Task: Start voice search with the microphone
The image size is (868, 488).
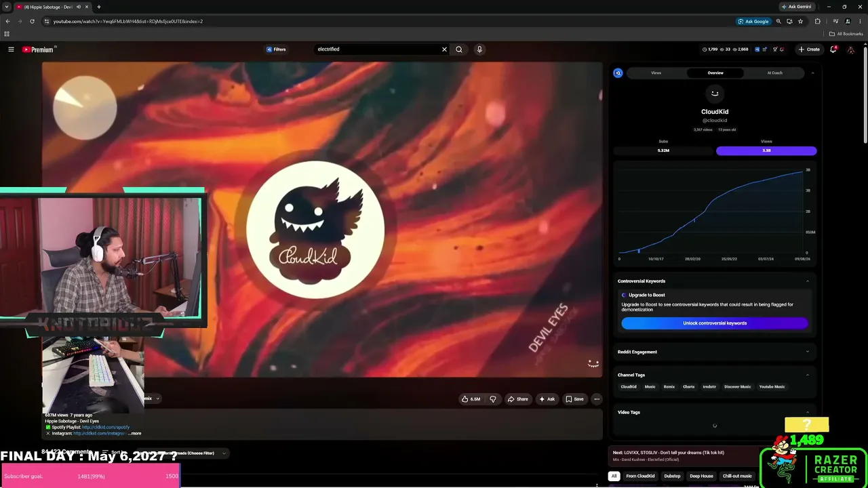Action: (x=479, y=49)
